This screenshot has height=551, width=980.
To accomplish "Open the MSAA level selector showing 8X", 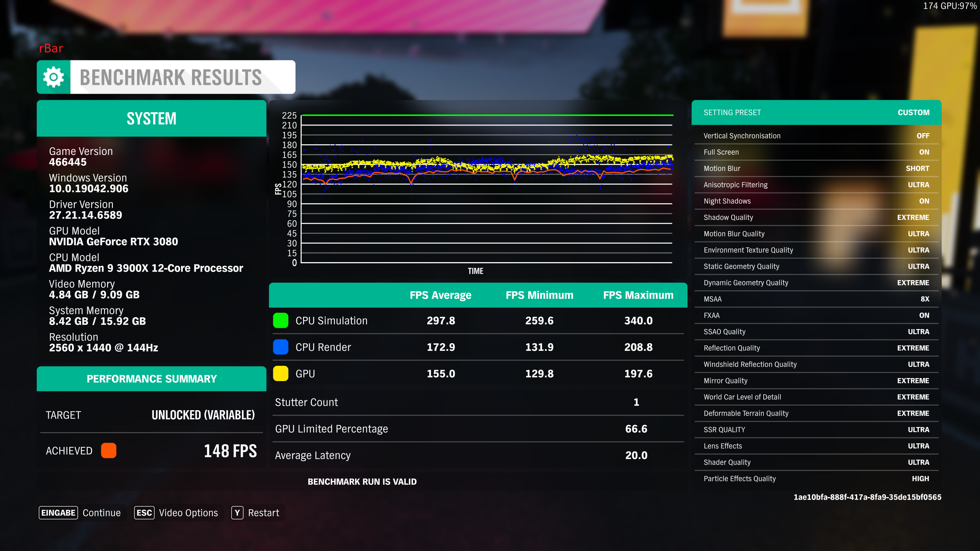I will pos(816,299).
